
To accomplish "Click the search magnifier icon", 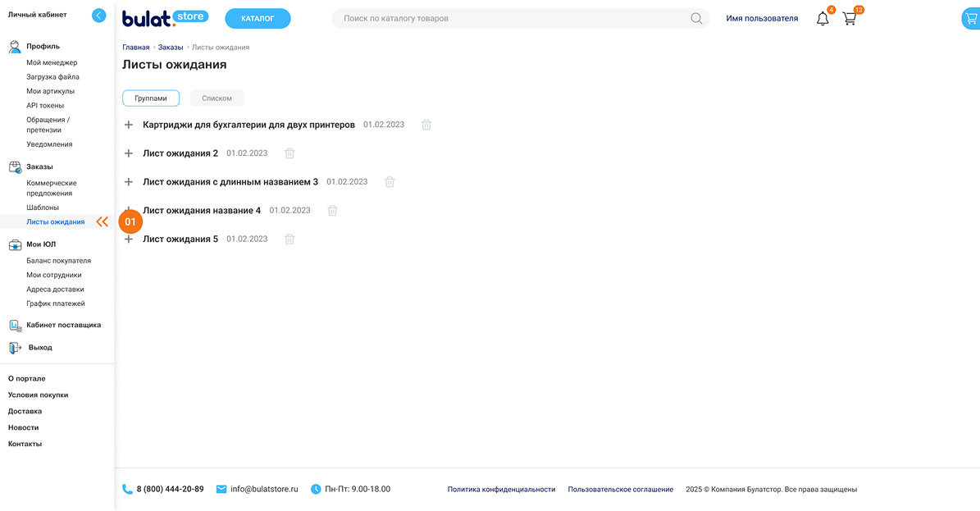I will [696, 19].
